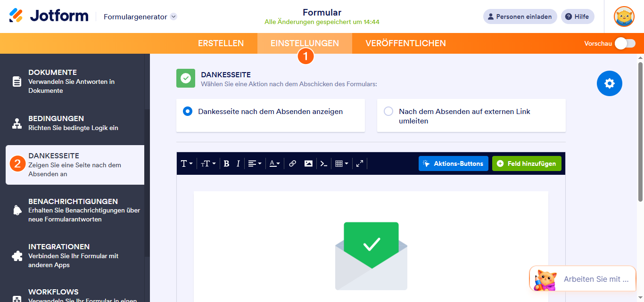Open the font color picker in the toolbar
The image size is (644, 302).
[274, 163]
